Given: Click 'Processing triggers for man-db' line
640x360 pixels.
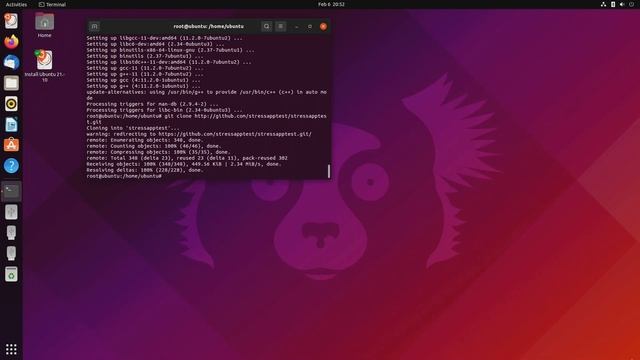Looking at the screenshot, I should click(152, 104).
